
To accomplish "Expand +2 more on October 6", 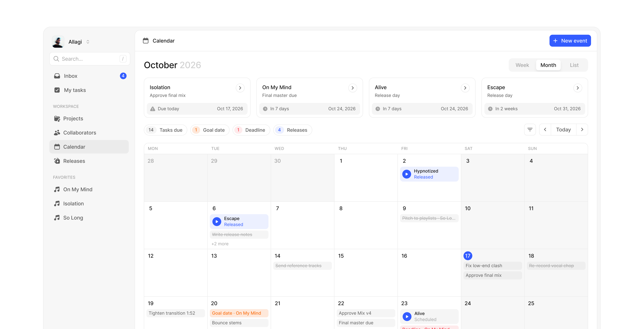I will tap(220, 244).
